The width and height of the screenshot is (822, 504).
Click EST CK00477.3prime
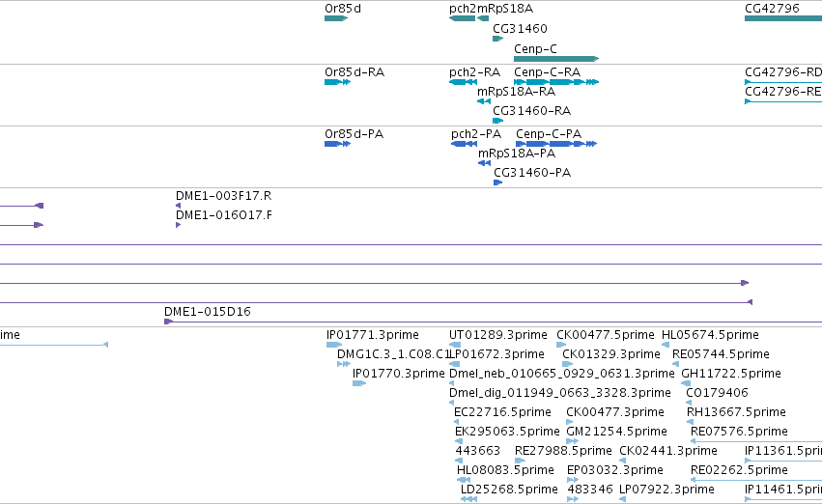[x=570, y=422]
